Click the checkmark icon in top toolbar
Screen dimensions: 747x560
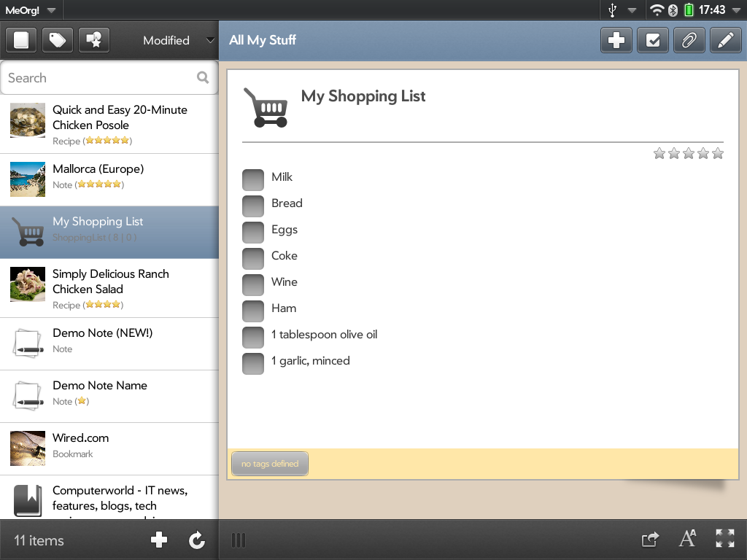[x=653, y=41]
